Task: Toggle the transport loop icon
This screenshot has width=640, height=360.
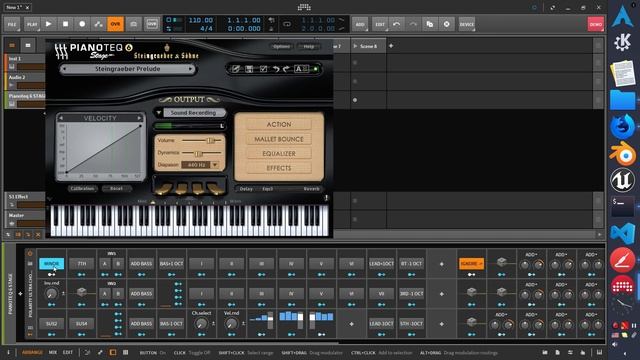Action: tap(287, 24)
